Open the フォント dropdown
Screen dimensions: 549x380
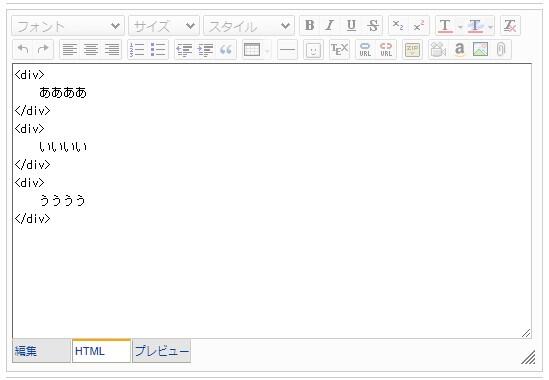click(68, 26)
